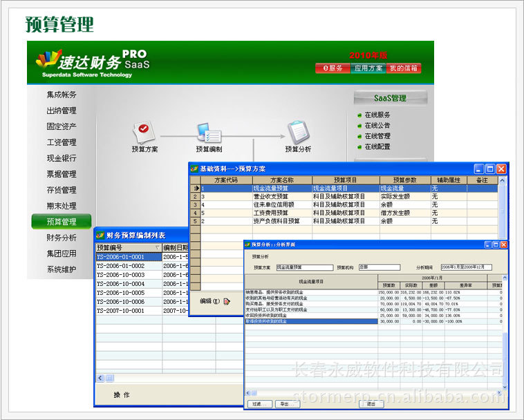This screenshot has height=420, width=524.
Task: Select budget entry YS-2006-01-0001
Action: pyautogui.click(x=129, y=257)
